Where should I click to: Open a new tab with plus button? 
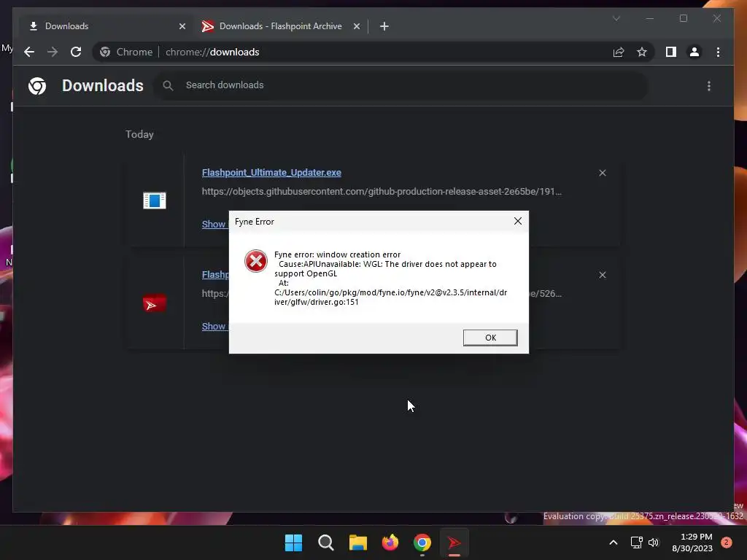tap(384, 27)
